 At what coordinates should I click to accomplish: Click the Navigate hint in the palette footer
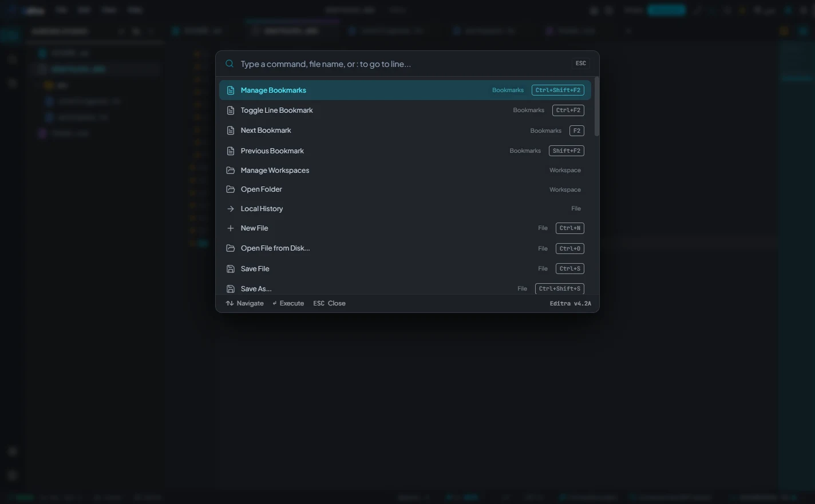point(245,303)
